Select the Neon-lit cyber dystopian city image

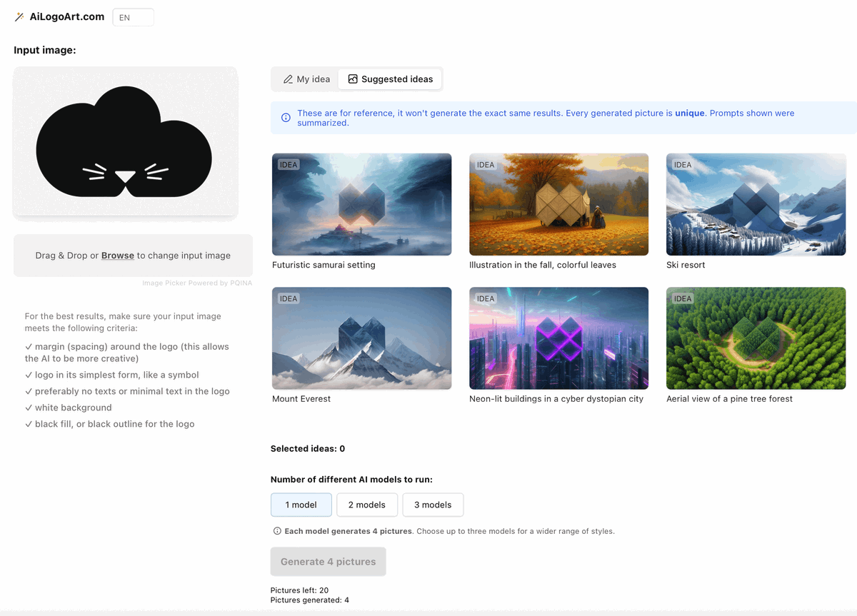[558, 338]
